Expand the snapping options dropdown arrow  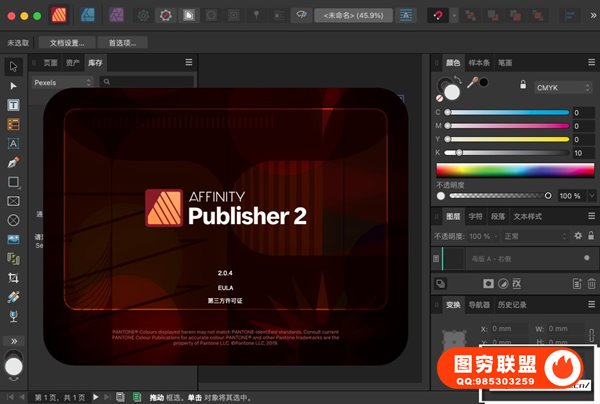(453, 16)
